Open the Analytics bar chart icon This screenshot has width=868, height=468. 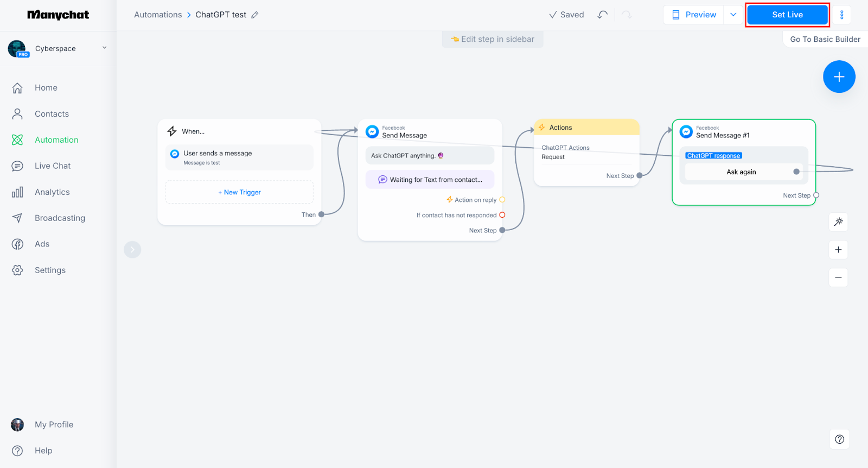point(17,192)
